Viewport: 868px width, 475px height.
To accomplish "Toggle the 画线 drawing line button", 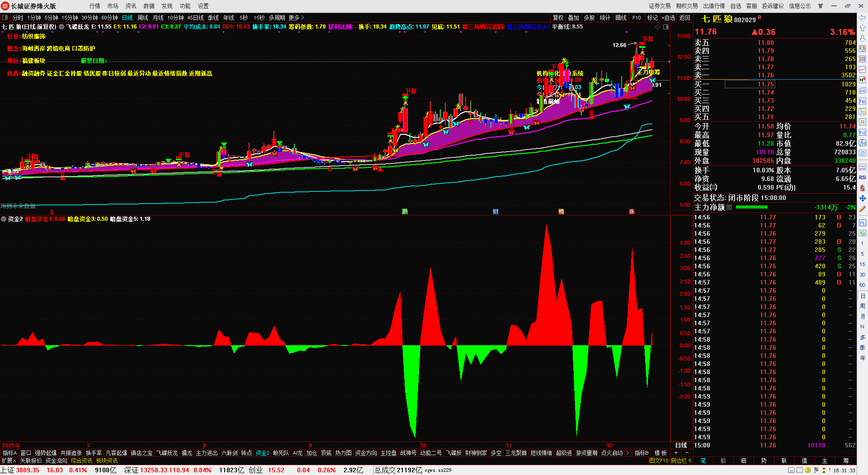I will (621, 18).
